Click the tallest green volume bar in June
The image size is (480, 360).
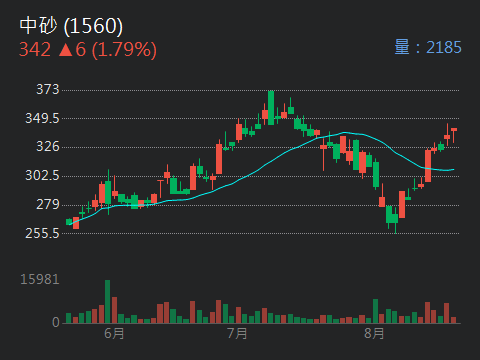[x=108, y=301]
